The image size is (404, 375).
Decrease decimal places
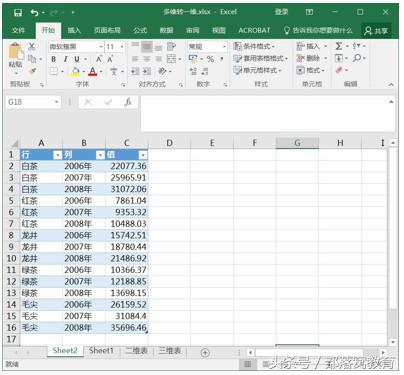pos(205,71)
